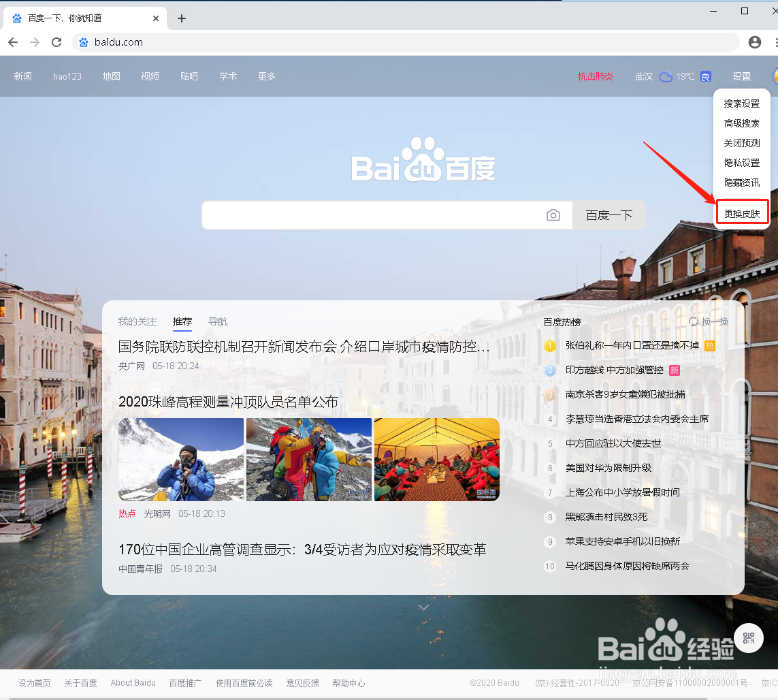Open the 设置 settings menu

coord(742,76)
